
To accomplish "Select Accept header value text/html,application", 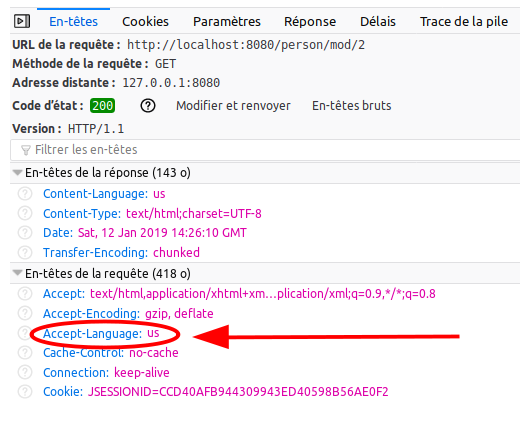I will tap(263, 294).
